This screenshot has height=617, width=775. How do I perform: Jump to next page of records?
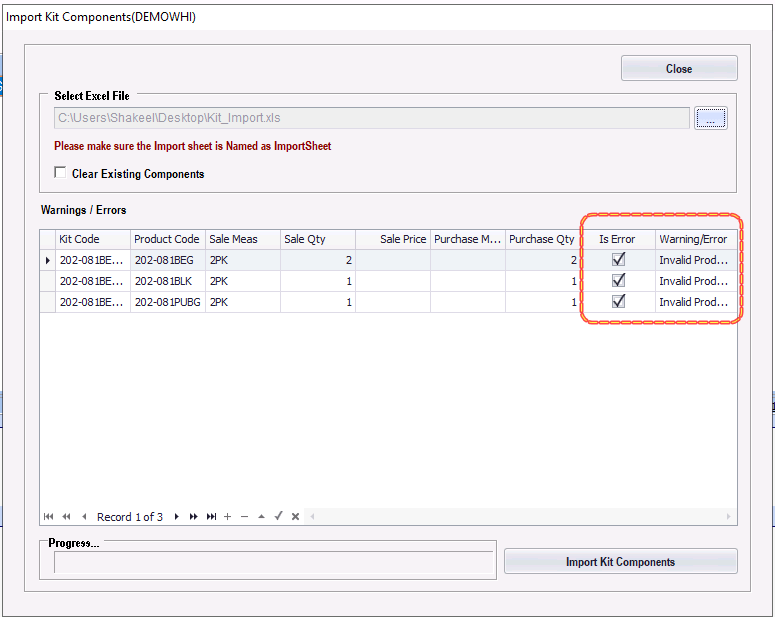click(x=193, y=516)
